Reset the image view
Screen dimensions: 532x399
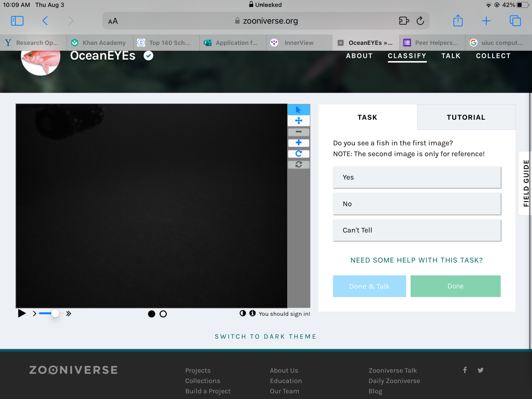coord(298,165)
